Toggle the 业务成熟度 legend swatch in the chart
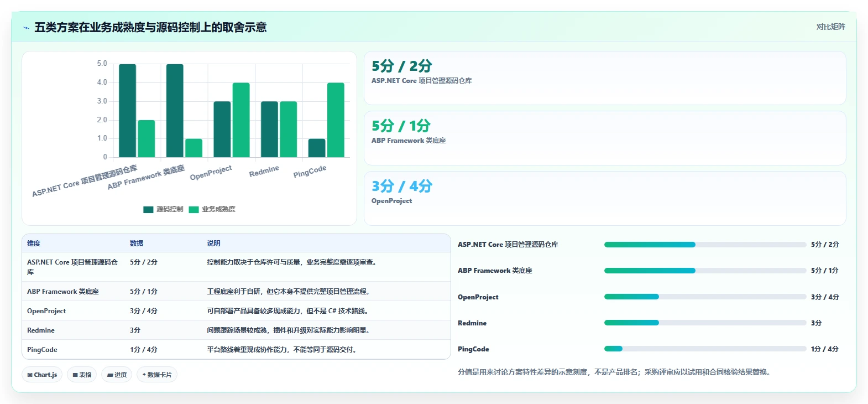 click(x=194, y=209)
